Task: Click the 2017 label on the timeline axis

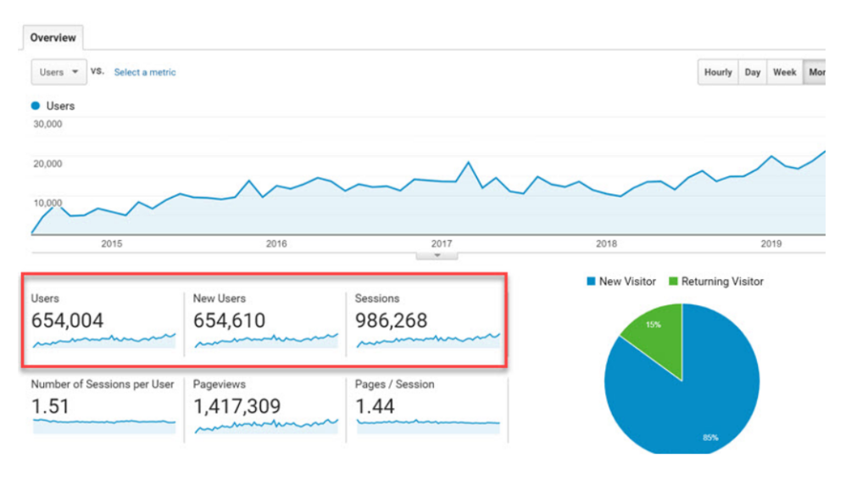Action: tap(442, 243)
